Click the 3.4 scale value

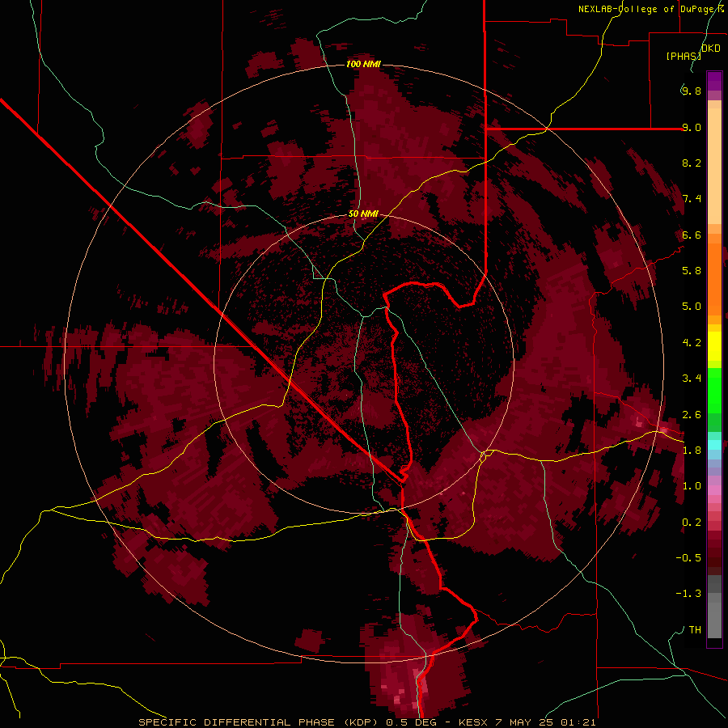click(692, 379)
